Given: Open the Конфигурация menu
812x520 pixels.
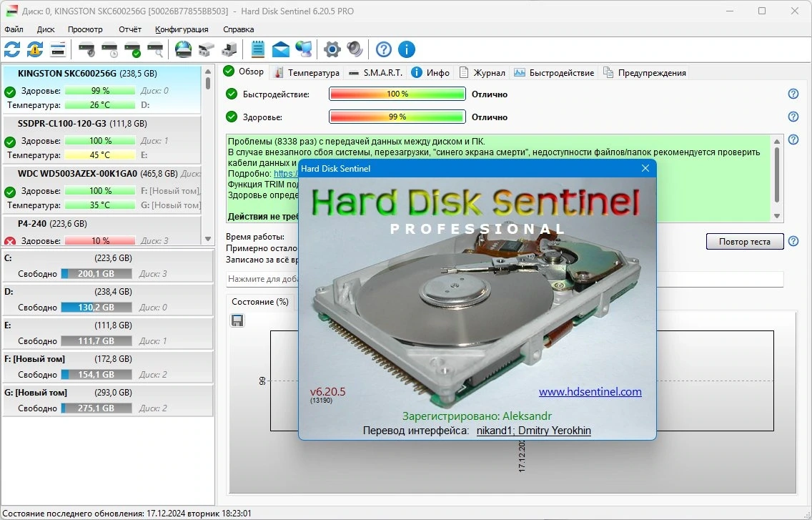Looking at the screenshot, I should pyautogui.click(x=182, y=29).
